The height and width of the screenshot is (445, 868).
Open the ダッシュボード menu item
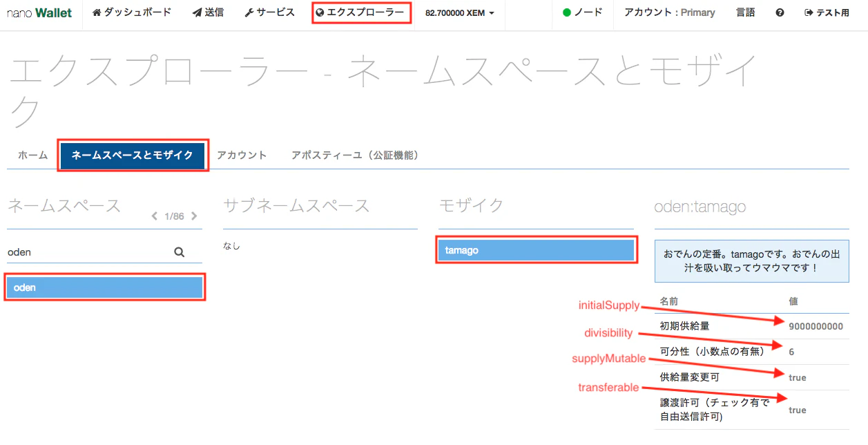(131, 12)
